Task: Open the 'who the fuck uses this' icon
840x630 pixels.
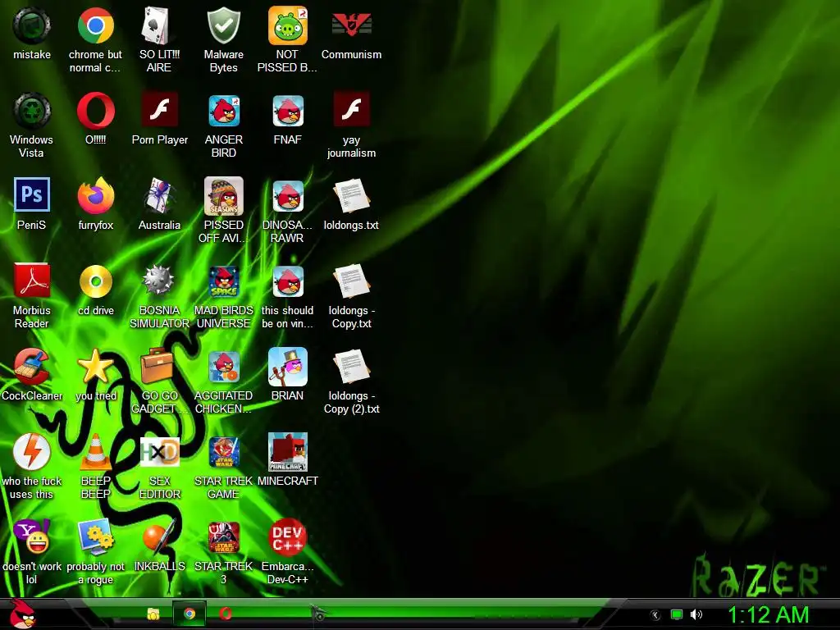Action: 32,452
